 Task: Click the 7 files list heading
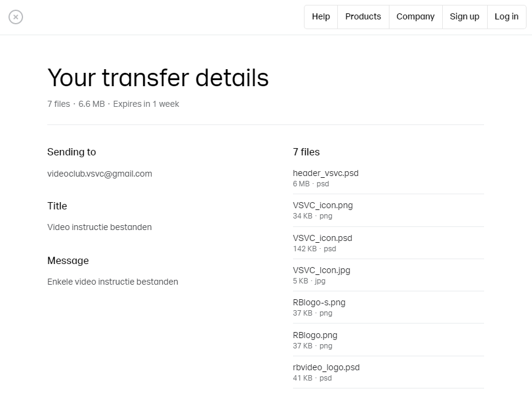[306, 152]
